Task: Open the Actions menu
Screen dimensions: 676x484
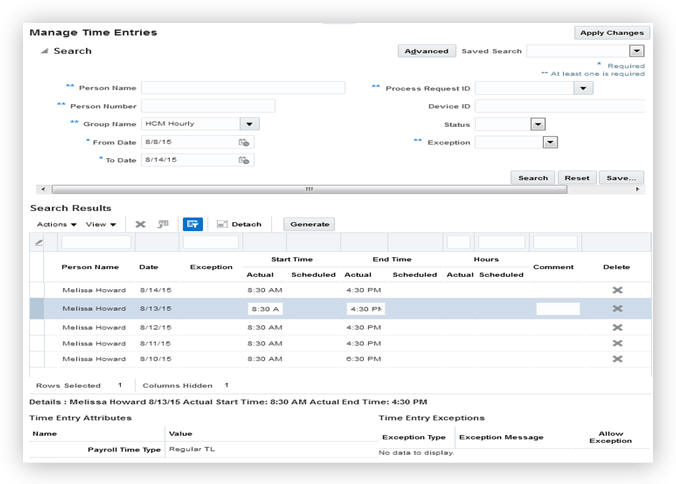Action: click(x=56, y=224)
